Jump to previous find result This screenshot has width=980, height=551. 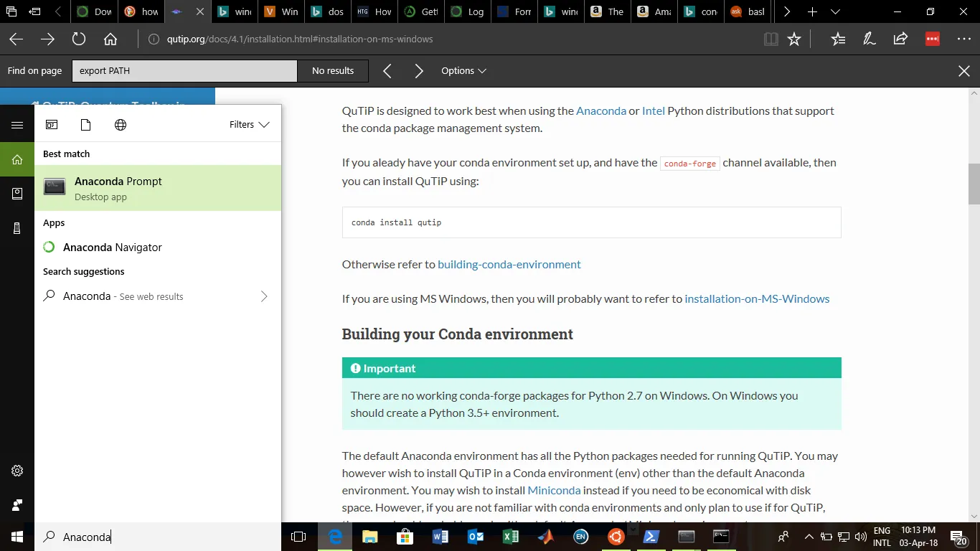coord(387,71)
